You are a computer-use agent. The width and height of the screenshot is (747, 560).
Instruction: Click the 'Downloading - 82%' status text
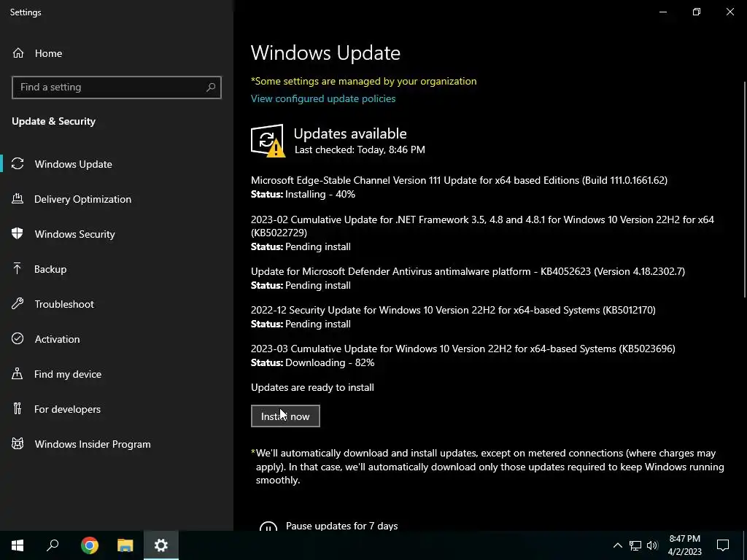point(330,362)
